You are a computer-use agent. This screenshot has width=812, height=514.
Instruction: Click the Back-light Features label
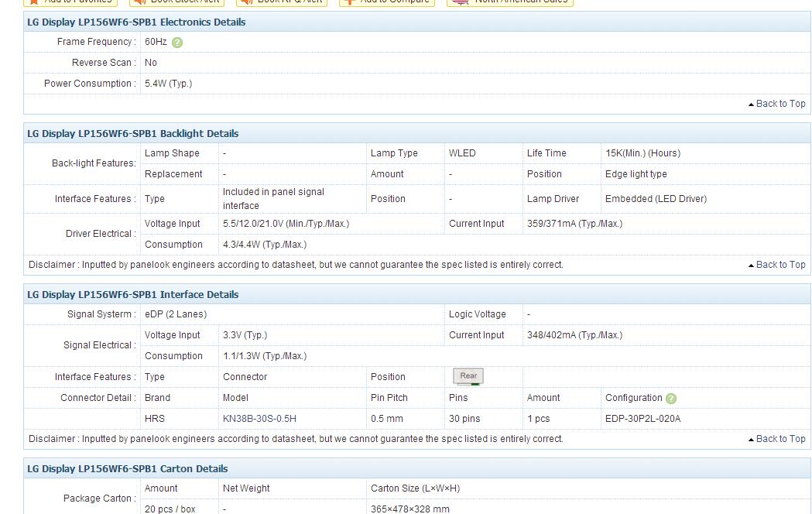pos(94,163)
